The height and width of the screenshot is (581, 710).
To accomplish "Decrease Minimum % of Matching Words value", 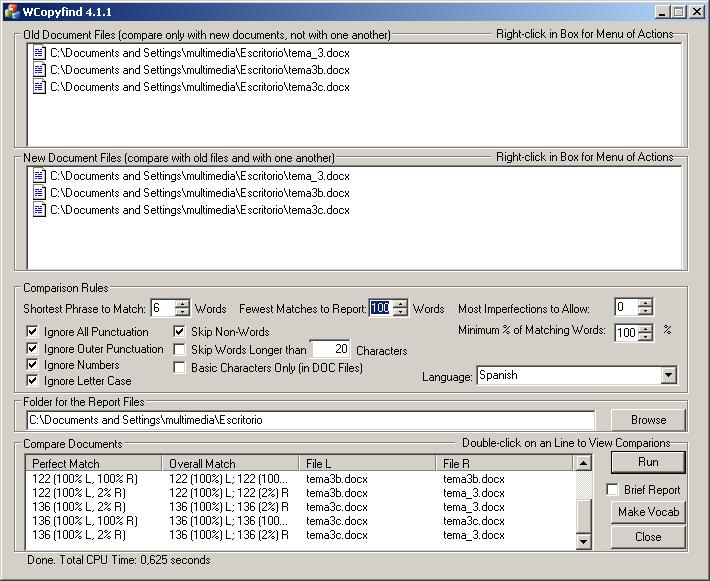I will click(x=645, y=336).
